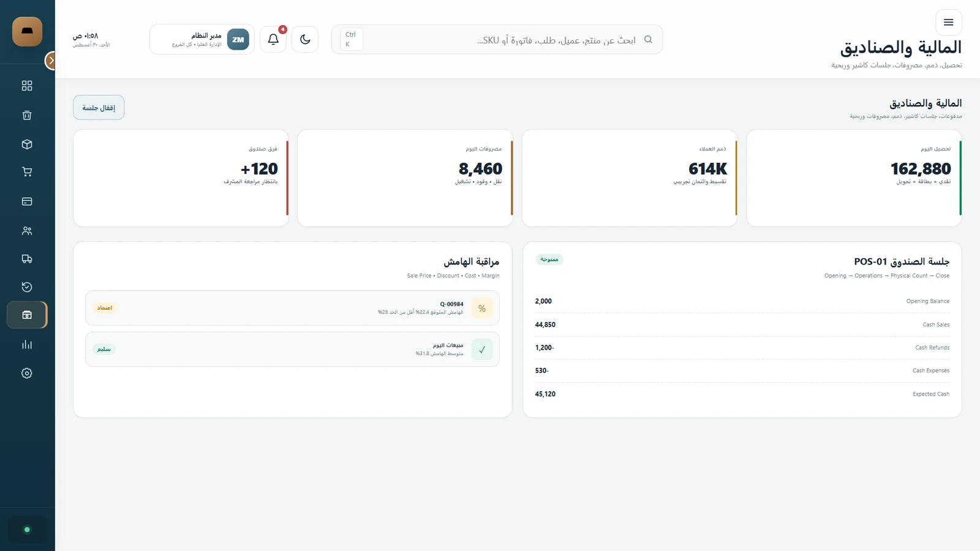Image resolution: width=980 pixels, height=551 pixels.
Task: Select the Cash Expenses row
Action: tap(742, 370)
